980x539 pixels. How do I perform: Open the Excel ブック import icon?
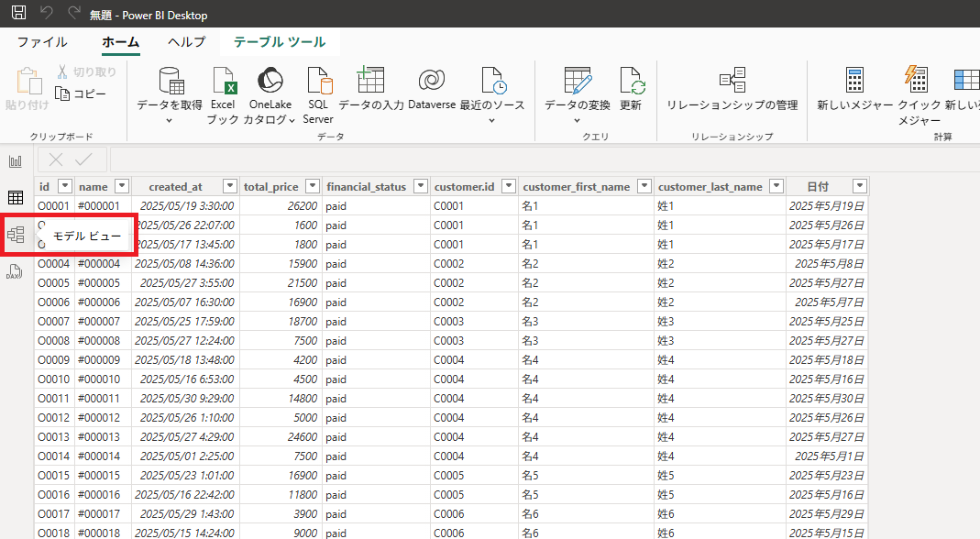pyautogui.click(x=223, y=80)
